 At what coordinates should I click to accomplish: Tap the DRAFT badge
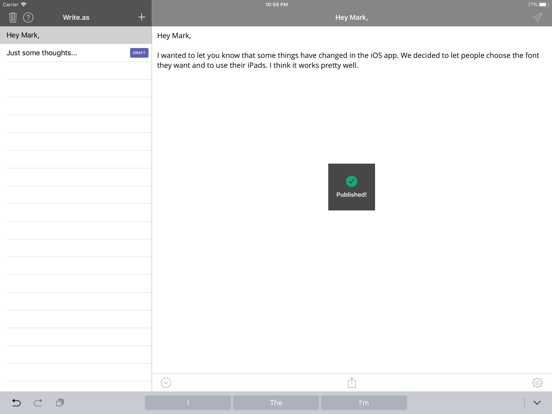139,53
